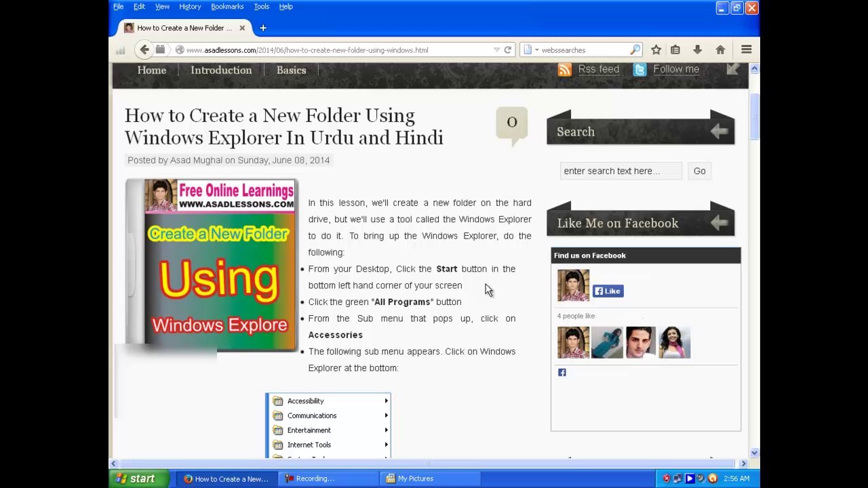Image resolution: width=868 pixels, height=488 pixels.
Task: Click the blue play tray icon
Action: pyautogui.click(x=690, y=479)
